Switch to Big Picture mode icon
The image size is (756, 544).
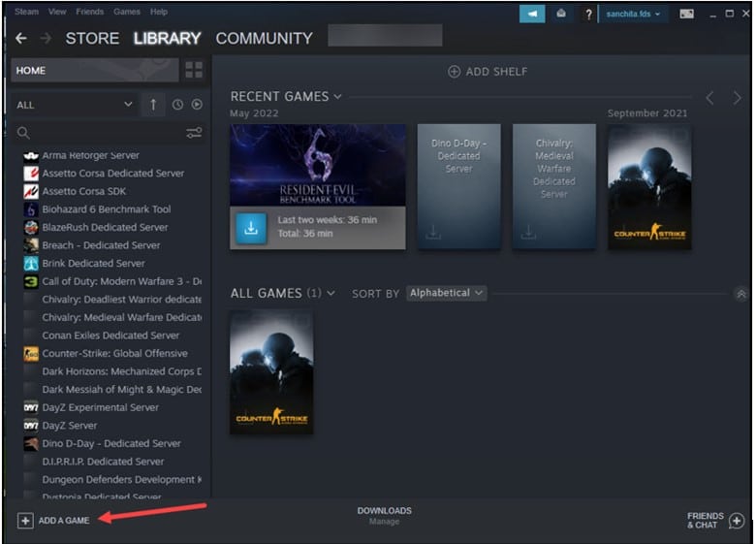[686, 14]
